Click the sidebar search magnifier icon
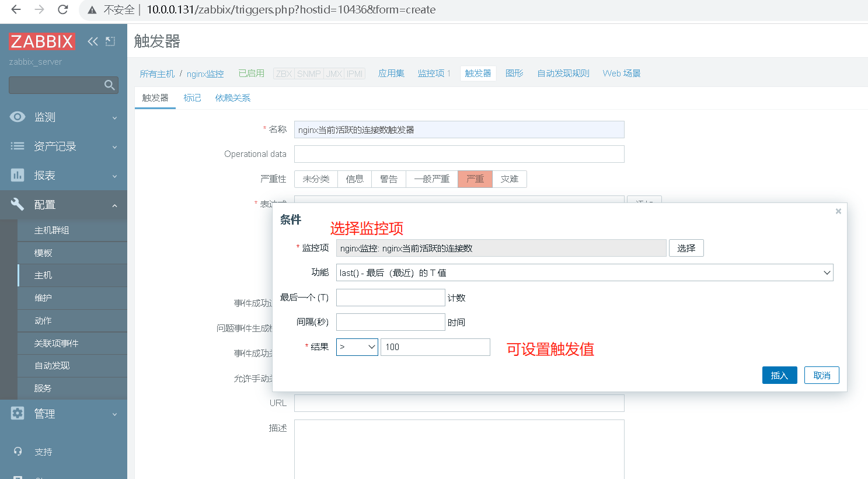The width and height of the screenshot is (868, 479). 109,85
